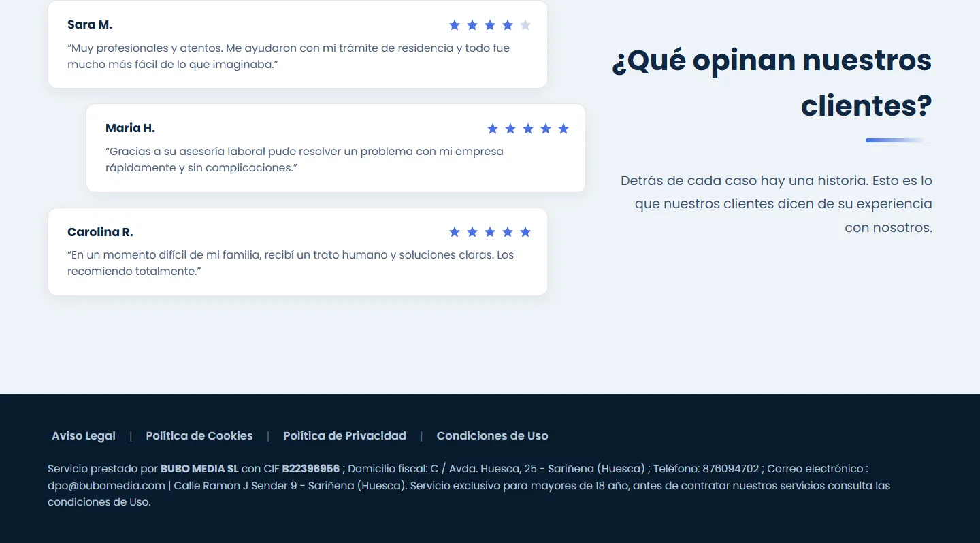The width and height of the screenshot is (980, 543).
Task: Click the name Maria H.
Action: pyautogui.click(x=130, y=128)
